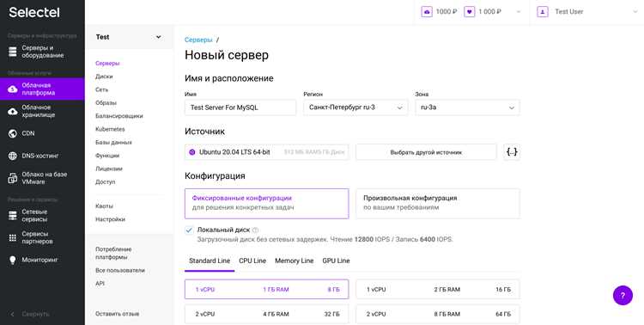Focus the Имя server name field
Screen dimensions: 644x325
[240, 107]
